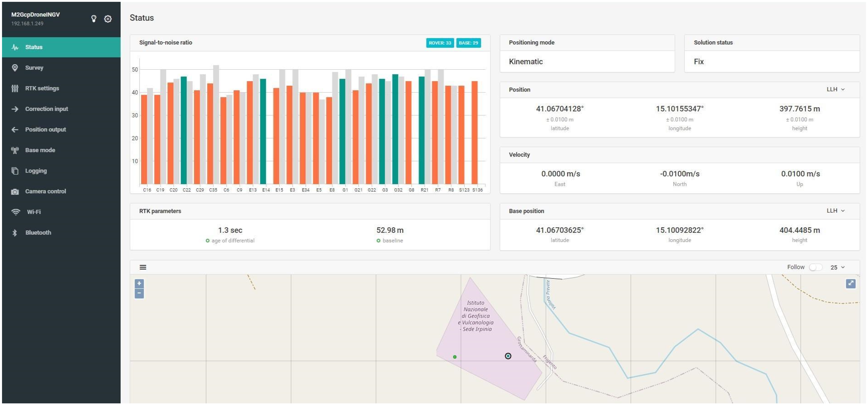Screen dimensions: 868x405
Task: Go to the Survey section
Action: point(34,68)
